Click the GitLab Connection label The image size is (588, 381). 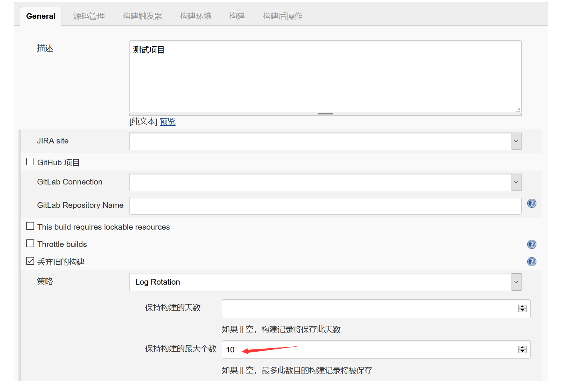[70, 182]
